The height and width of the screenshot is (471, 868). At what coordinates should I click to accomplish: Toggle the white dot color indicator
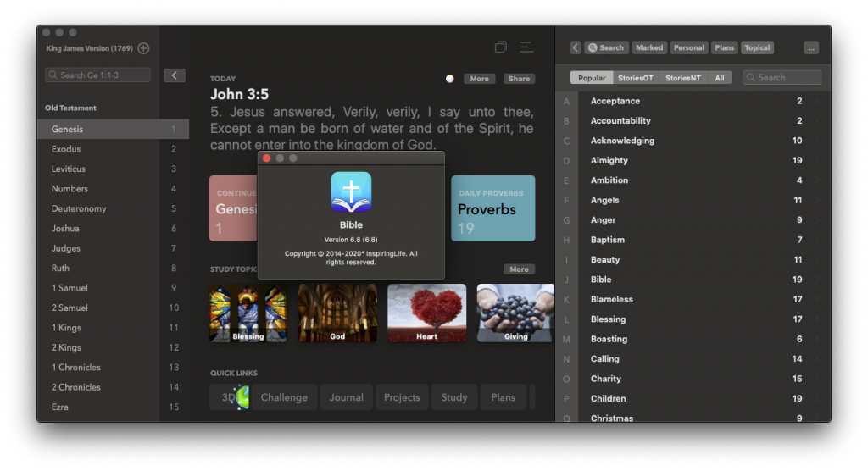point(450,79)
